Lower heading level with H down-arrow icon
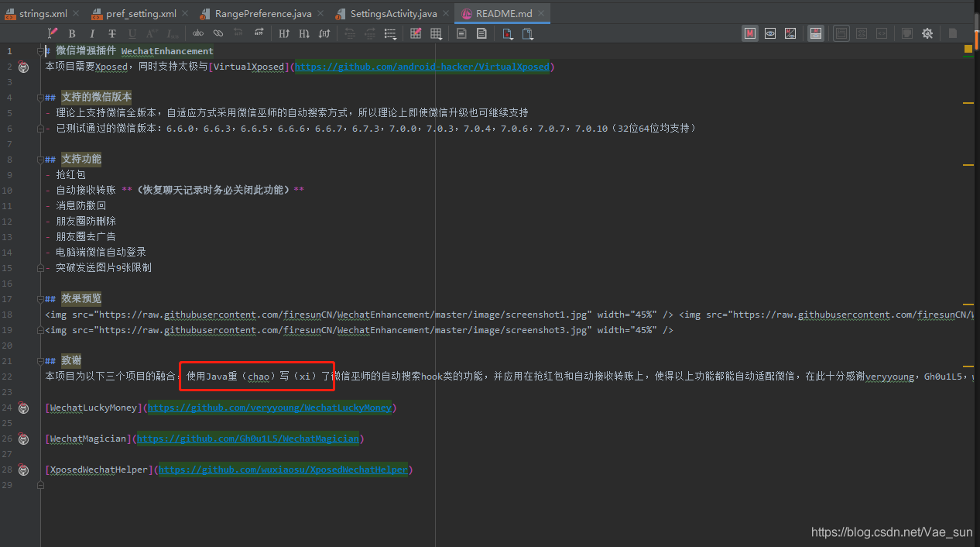This screenshot has height=547, width=980. pos(304,33)
